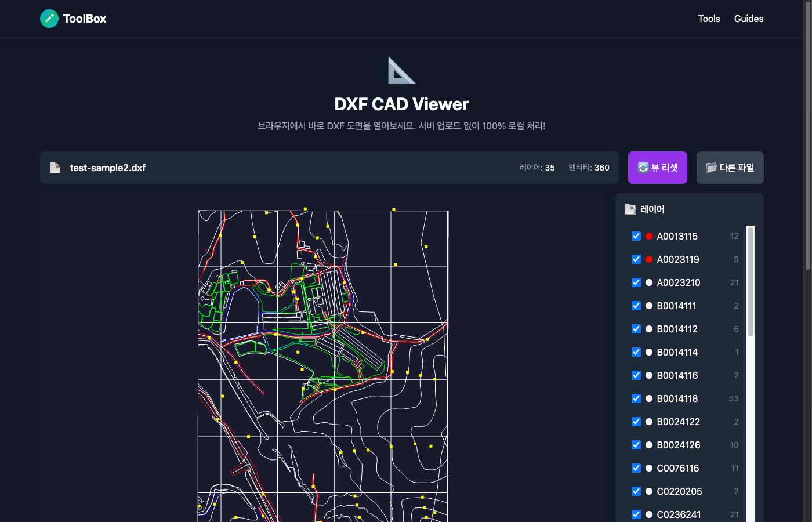Click the white color dot beside layer B0014118
This screenshot has height=522, width=812.
(649, 398)
